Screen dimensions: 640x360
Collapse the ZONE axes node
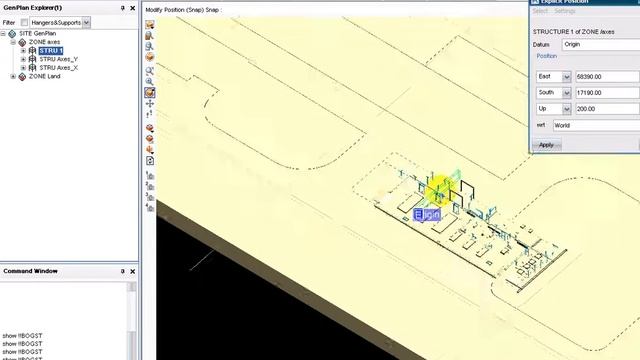tap(13, 42)
